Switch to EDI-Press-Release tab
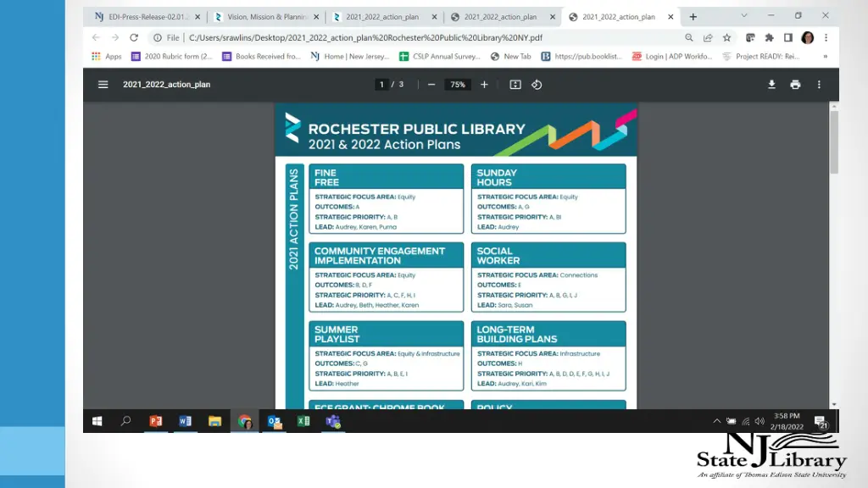This screenshot has height=488, width=868. pos(147,17)
